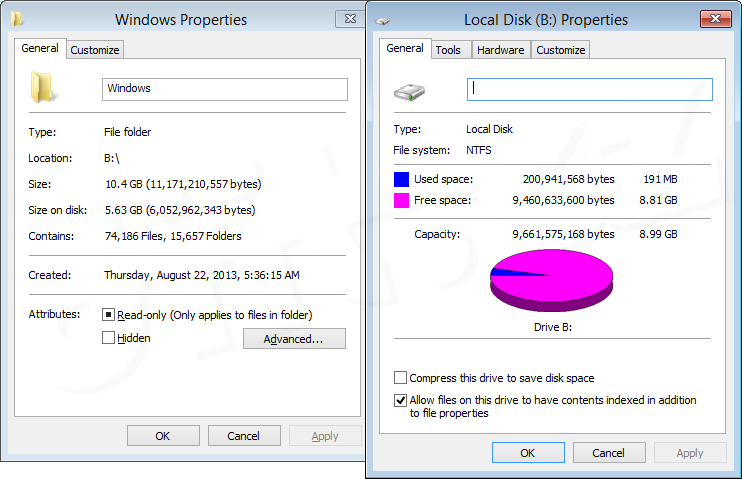Image resolution: width=742 pixels, height=479 pixels.
Task: Click the disk usage pie chart
Action: pos(551,280)
